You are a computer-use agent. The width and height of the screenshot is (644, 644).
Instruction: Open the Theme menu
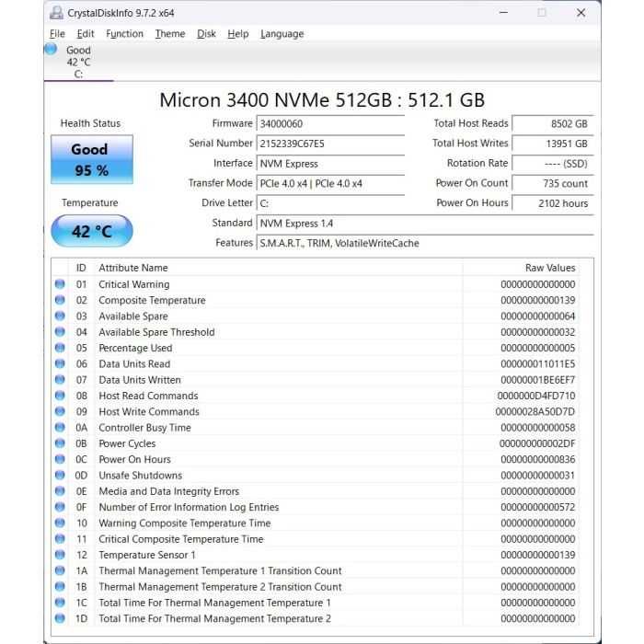pyautogui.click(x=170, y=34)
